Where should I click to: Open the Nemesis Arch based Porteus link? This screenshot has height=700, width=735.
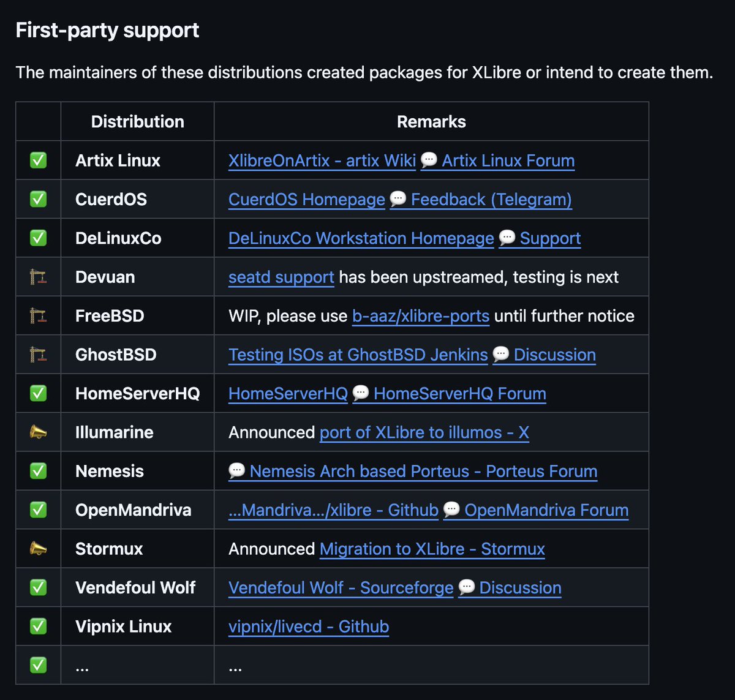coord(423,471)
